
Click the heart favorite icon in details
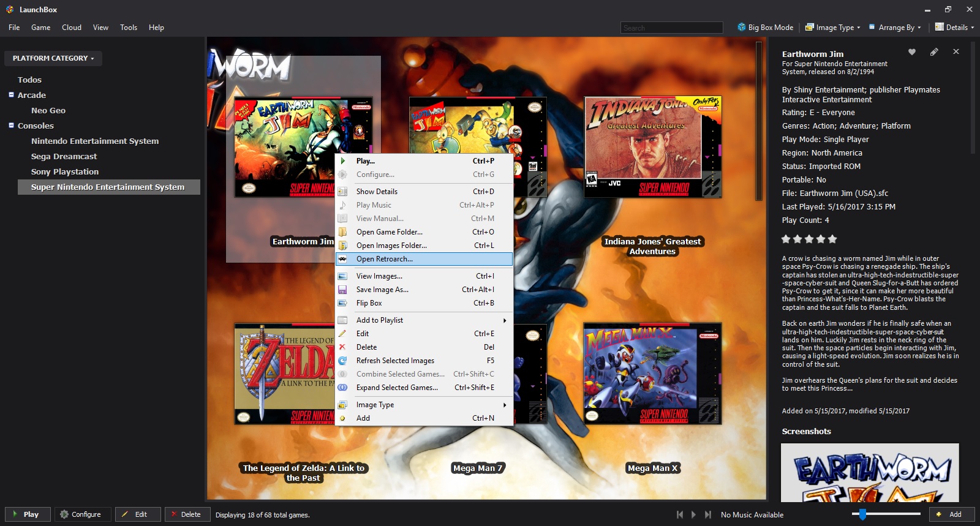click(912, 52)
